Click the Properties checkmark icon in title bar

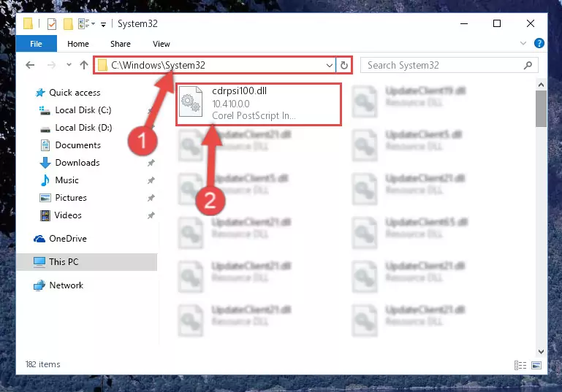(x=52, y=24)
